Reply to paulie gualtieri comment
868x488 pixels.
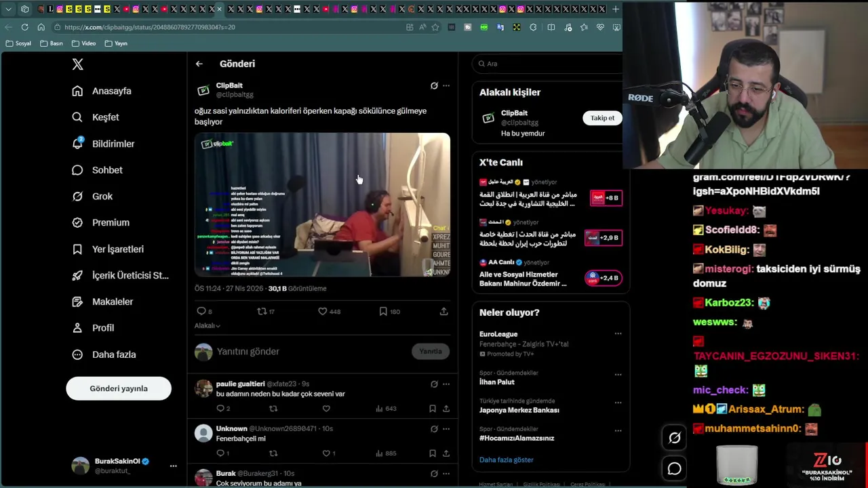click(x=220, y=409)
